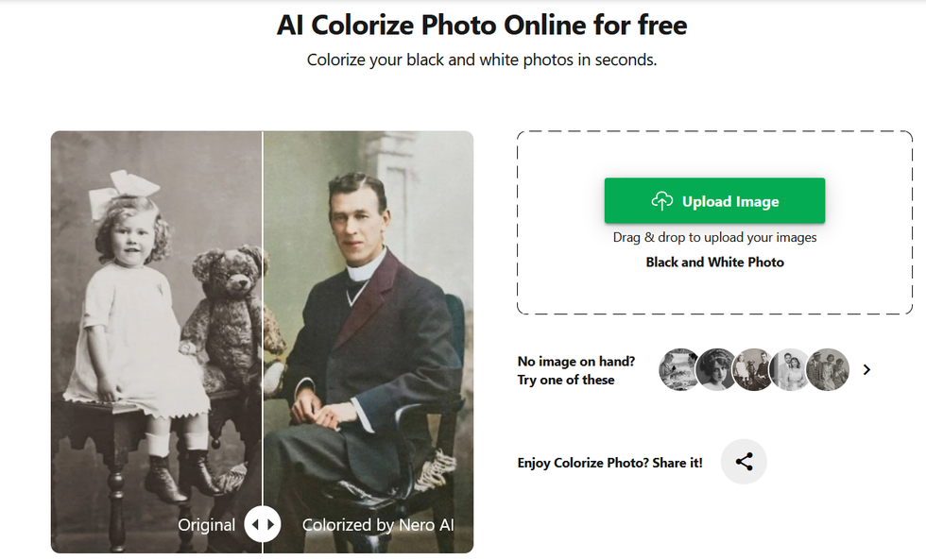The width and height of the screenshot is (926, 560).
Task: Click the "Original" label on the preview
Action: (x=207, y=525)
